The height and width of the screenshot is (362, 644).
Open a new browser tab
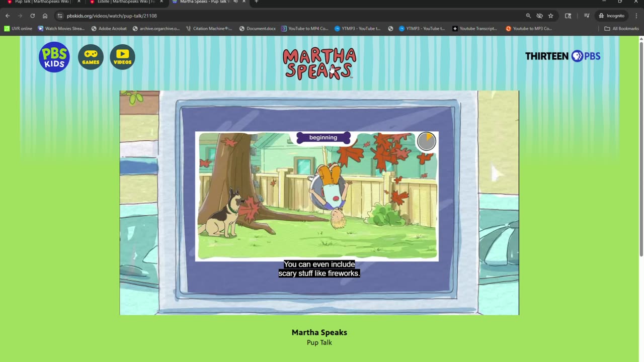(256, 2)
